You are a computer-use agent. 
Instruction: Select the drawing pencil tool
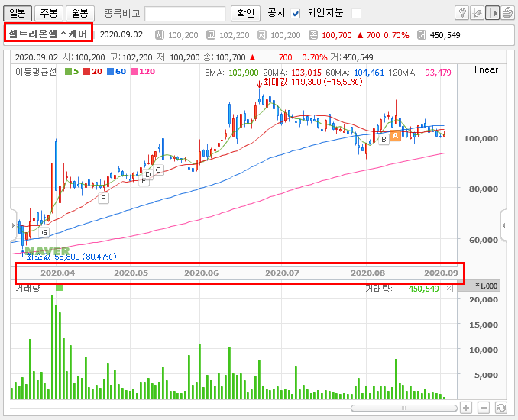[x=477, y=13]
